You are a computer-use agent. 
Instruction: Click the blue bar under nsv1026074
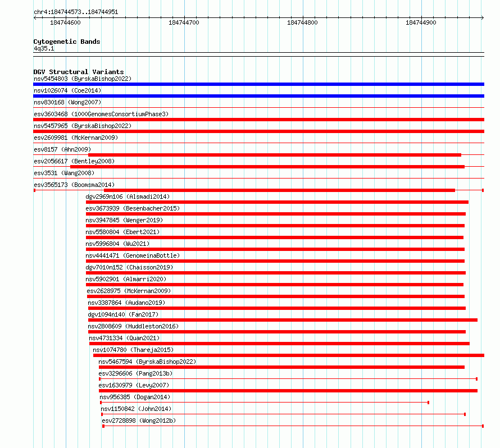point(258,96)
